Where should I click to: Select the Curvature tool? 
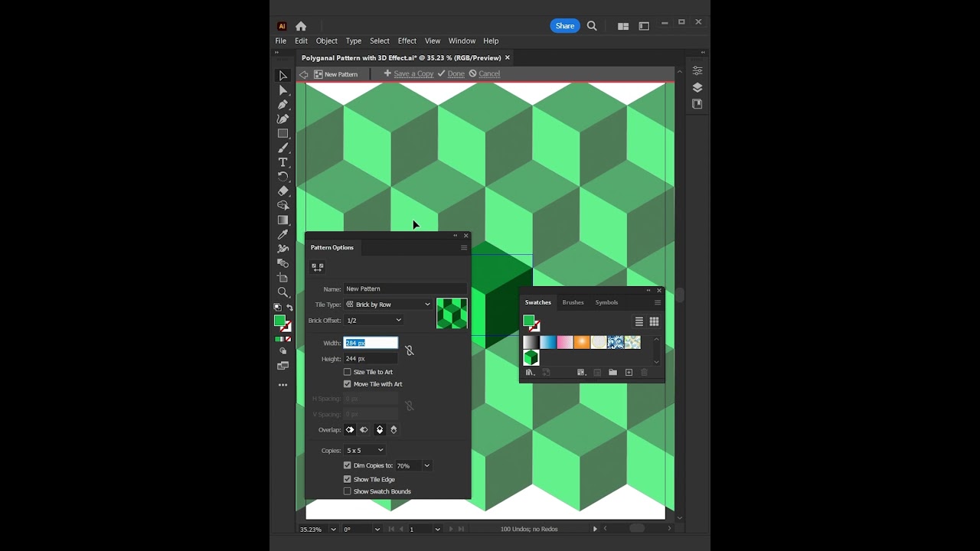(283, 119)
